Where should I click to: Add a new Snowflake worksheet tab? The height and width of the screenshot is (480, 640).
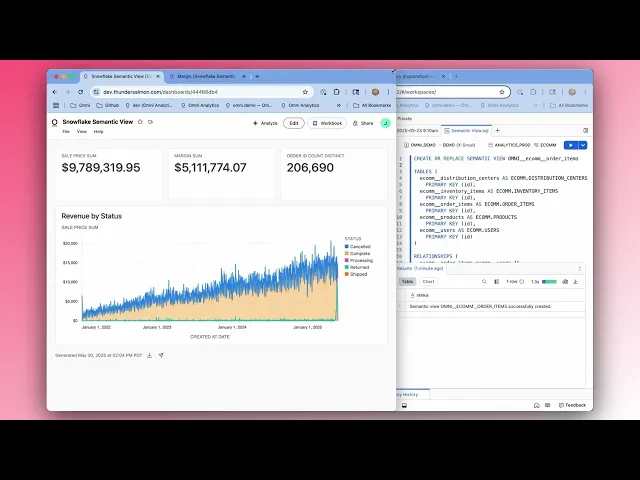coord(498,131)
